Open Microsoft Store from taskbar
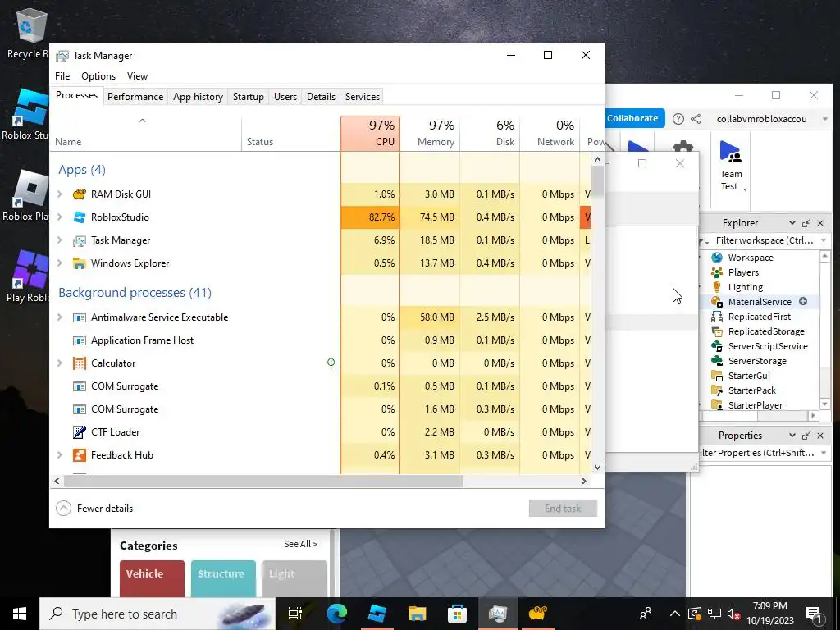Image resolution: width=840 pixels, height=630 pixels. point(457,614)
